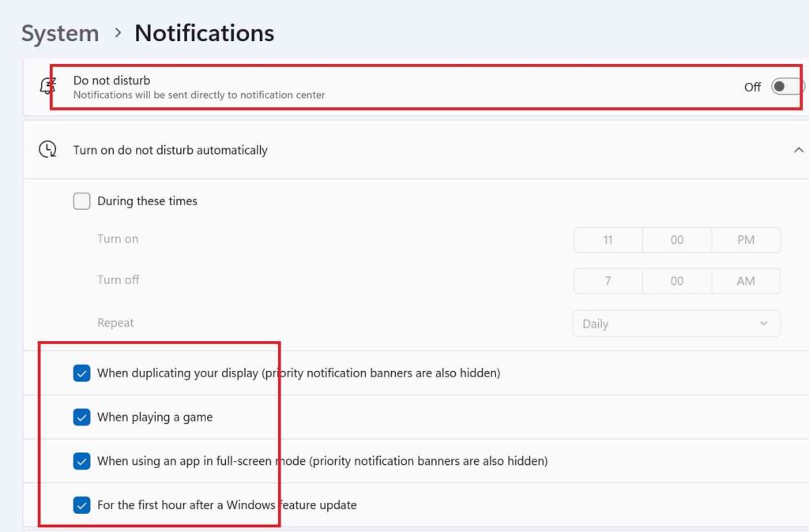This screenshot has width=809, height=532.
Task: Click the Turn on PM field
Action: point(746,240)
